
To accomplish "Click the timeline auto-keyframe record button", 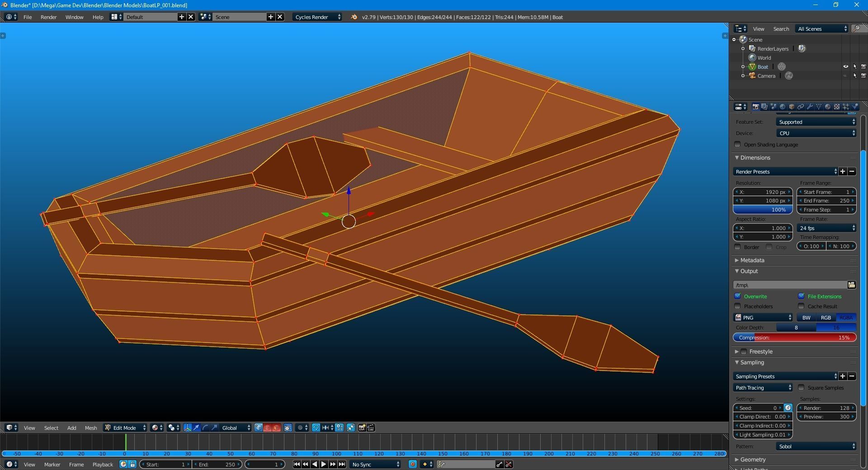I will tap(413, 464).
